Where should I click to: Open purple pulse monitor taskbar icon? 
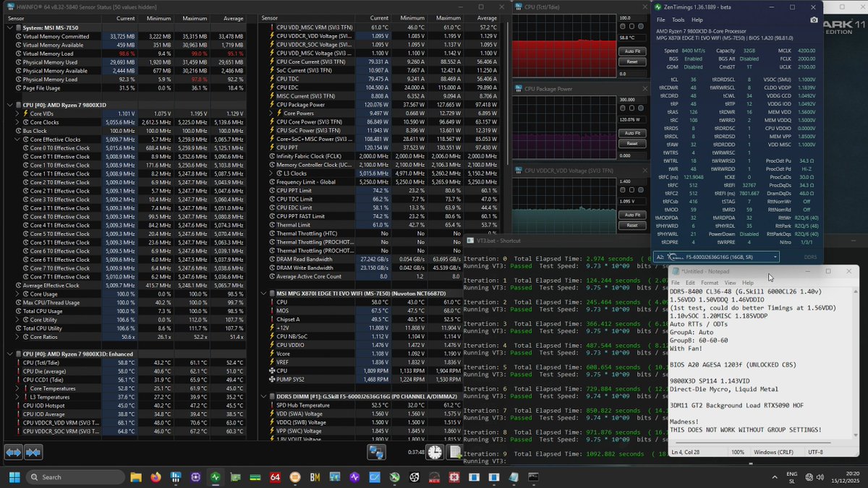pos(354,477)
